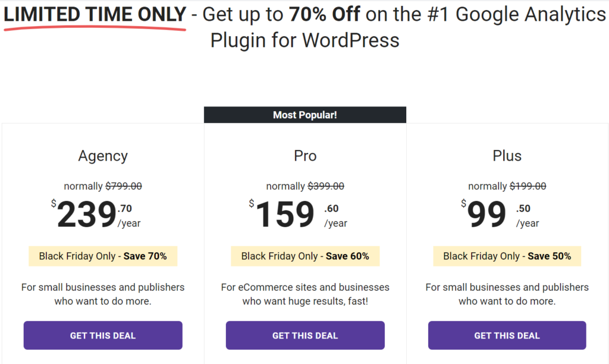This screenshot has width=609, height=364.
Task: Click the strikethrough $799.00 normal price
Action: point(124,186)
